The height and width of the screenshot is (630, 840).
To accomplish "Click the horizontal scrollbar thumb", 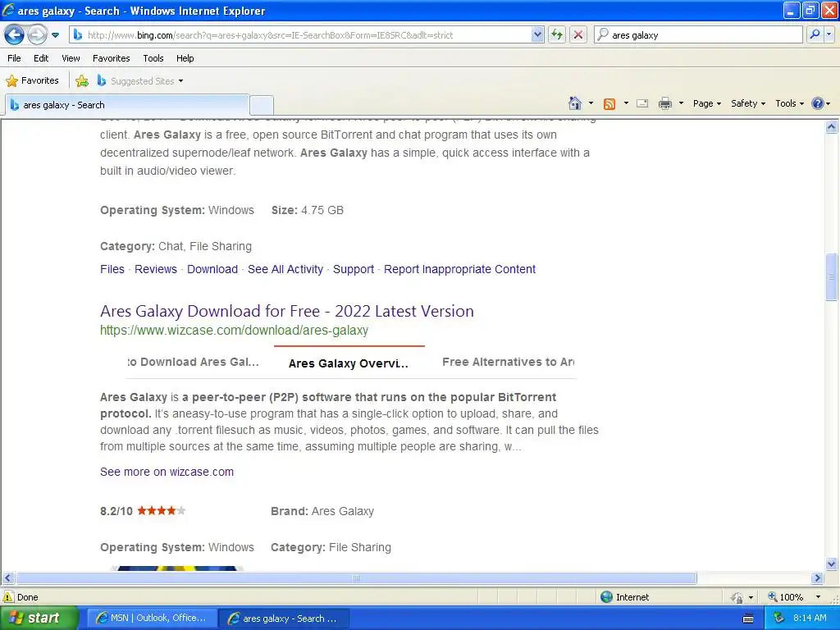I will [x=356, y=578].
